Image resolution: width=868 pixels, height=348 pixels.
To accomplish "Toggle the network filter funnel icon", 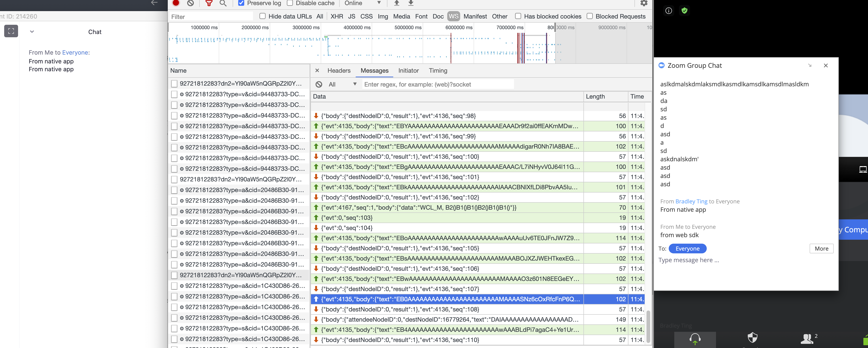I will [x=209, y=3].
